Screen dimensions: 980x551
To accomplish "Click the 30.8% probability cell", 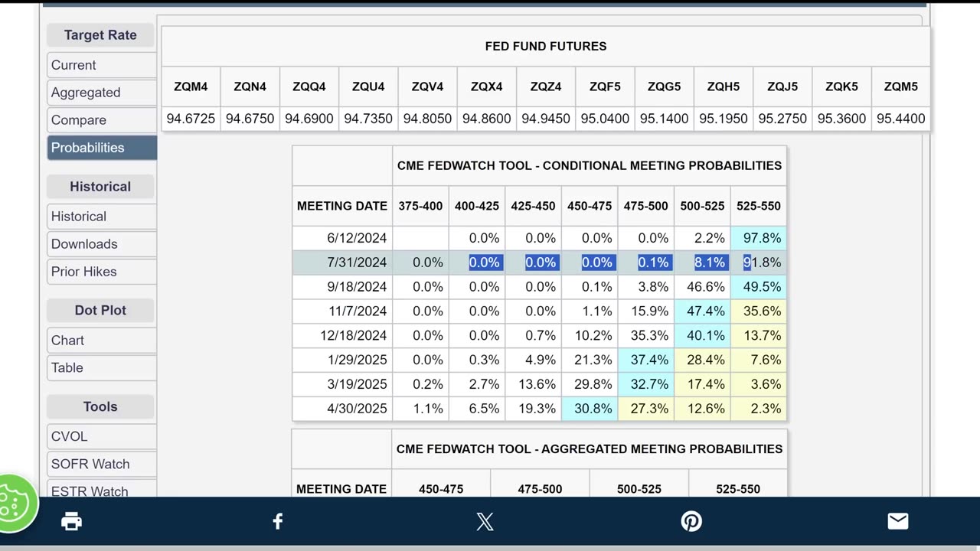I will click(590, 409).
